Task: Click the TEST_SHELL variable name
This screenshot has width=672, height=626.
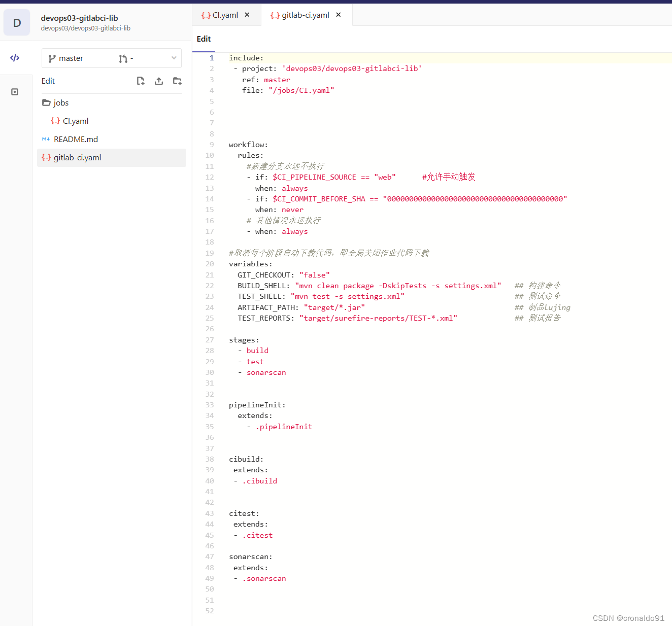Action: 260,296
